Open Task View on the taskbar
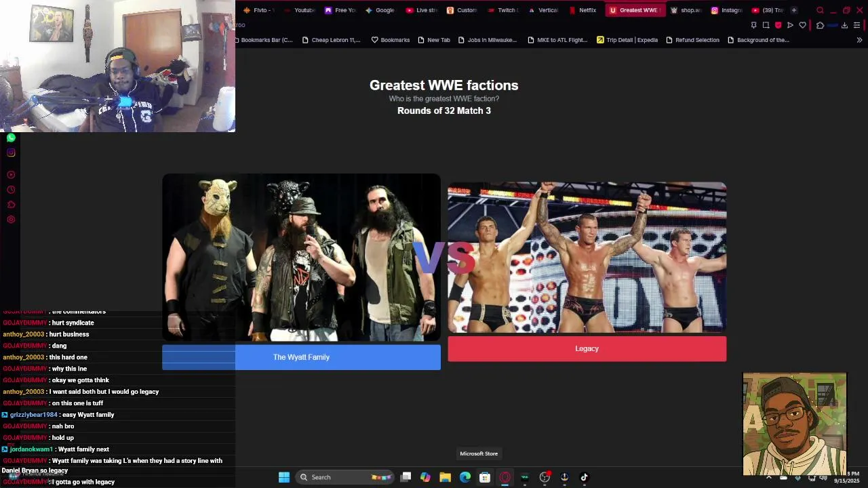 (406, 477)
